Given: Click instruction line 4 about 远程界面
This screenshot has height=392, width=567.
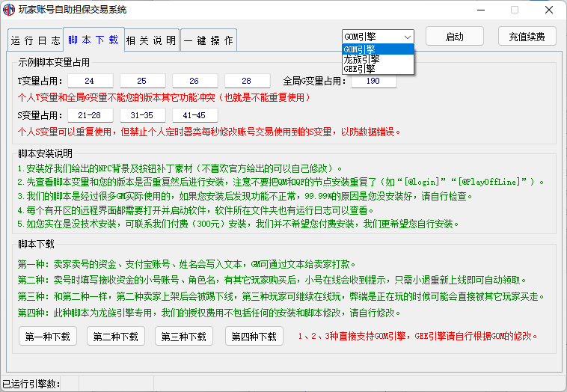Looking at the screenshot, I should 195,210.
